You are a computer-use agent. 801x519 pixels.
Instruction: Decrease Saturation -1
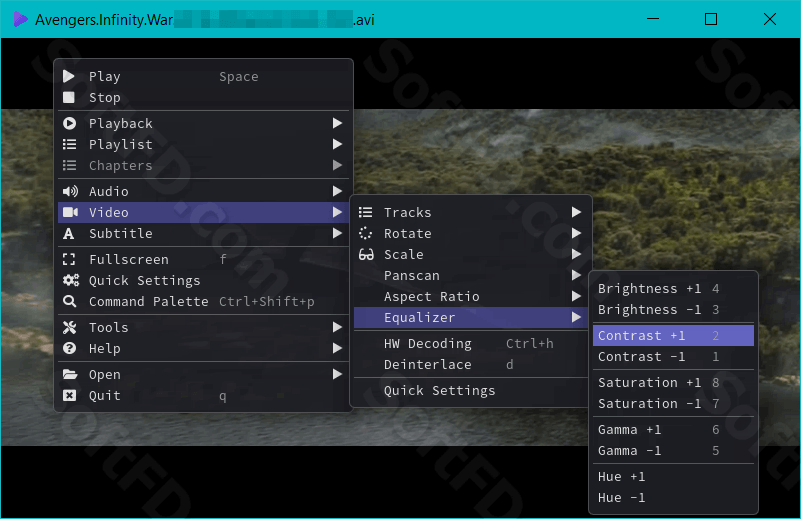pos(673,404)
